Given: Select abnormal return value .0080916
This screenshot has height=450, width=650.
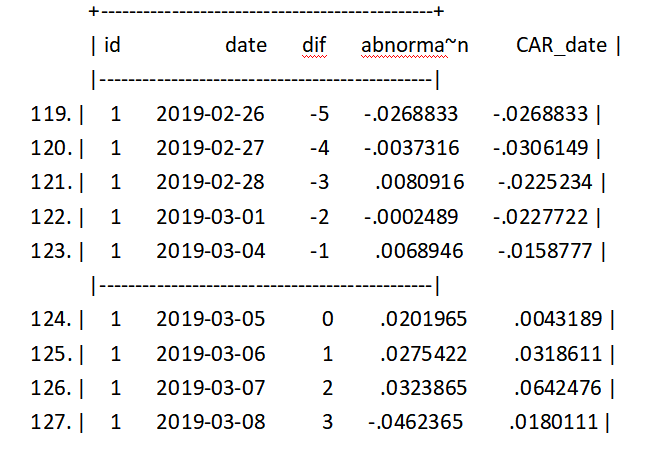Looking at the screenshot, I should coord(422,182).
